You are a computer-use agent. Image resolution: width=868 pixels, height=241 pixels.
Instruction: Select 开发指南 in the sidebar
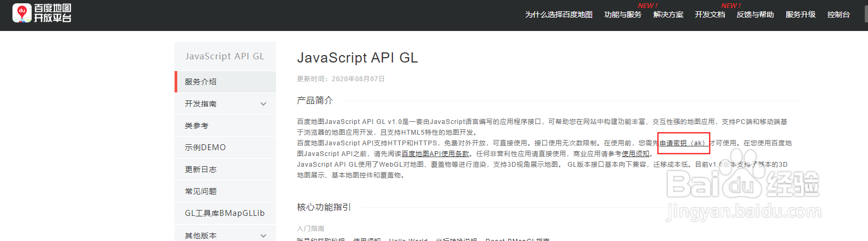click(x=225, y=104)
